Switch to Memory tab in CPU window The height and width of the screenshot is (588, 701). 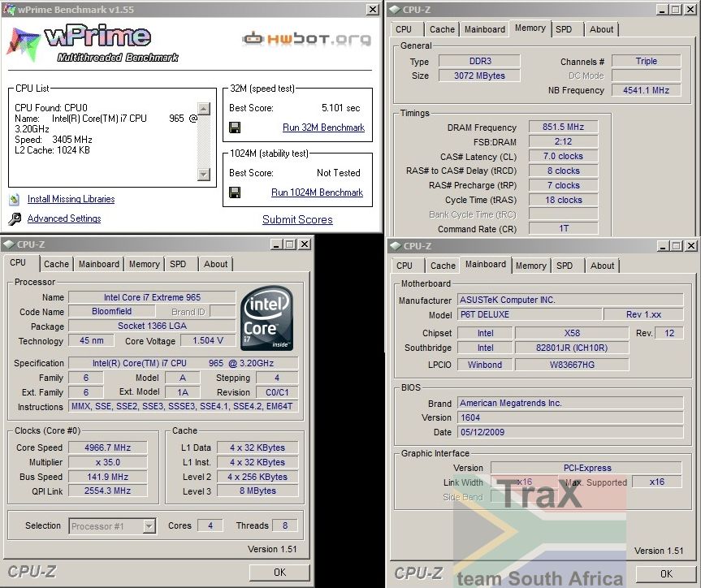(144, 264)
